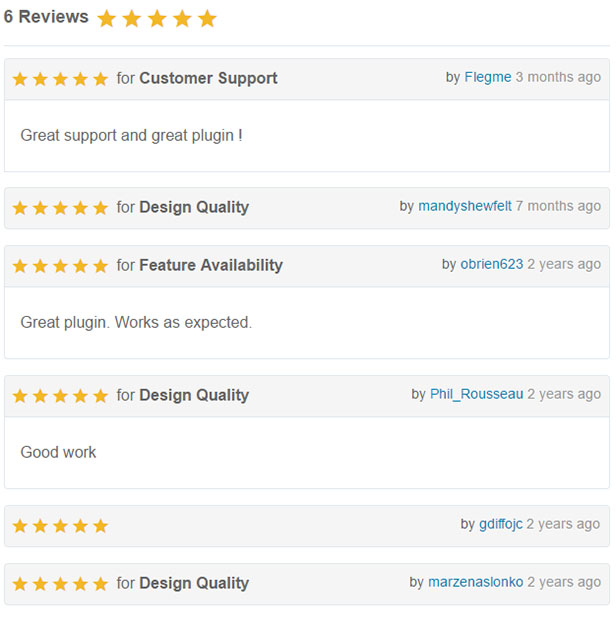The height and width of the screenshot is (626, 616).
Task: Click the Customer Support category label
Action: (208, 78)
